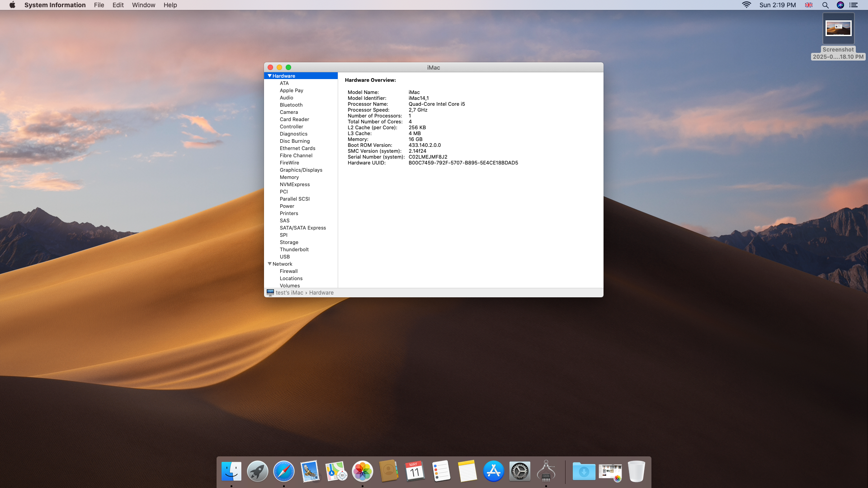The width and height of the screenshot is (868, 488).
Task: Click the Hardware UUID value text
Action: click(463, 163)
